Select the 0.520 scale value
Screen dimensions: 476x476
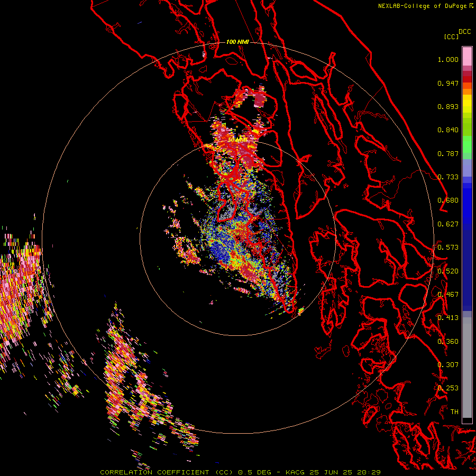point(448,271)
